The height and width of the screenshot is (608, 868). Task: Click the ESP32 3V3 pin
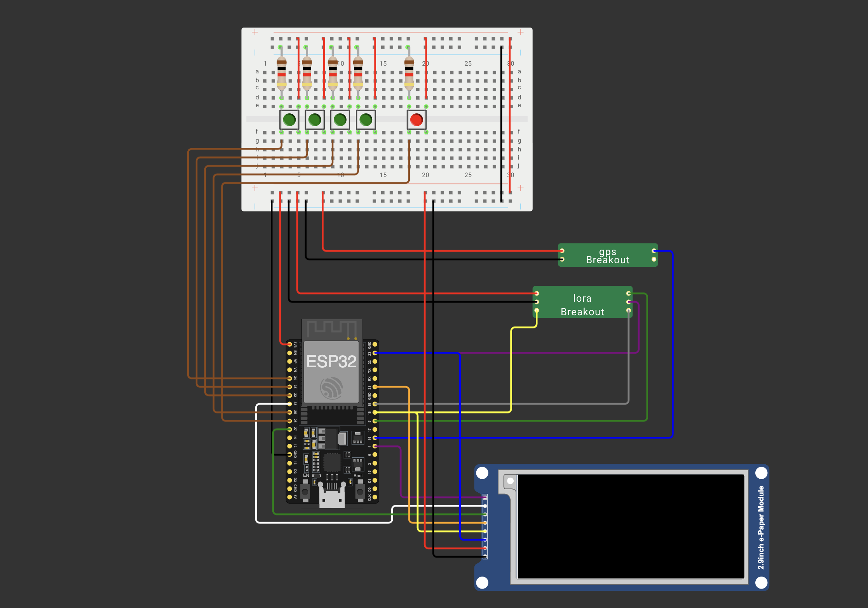click(x=289, y=344)
